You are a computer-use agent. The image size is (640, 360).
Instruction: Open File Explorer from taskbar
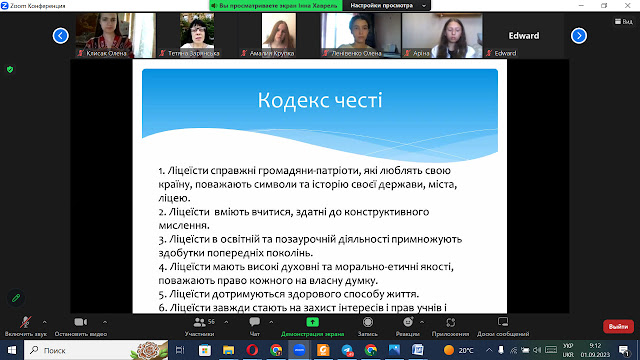[x=228, y=350]
